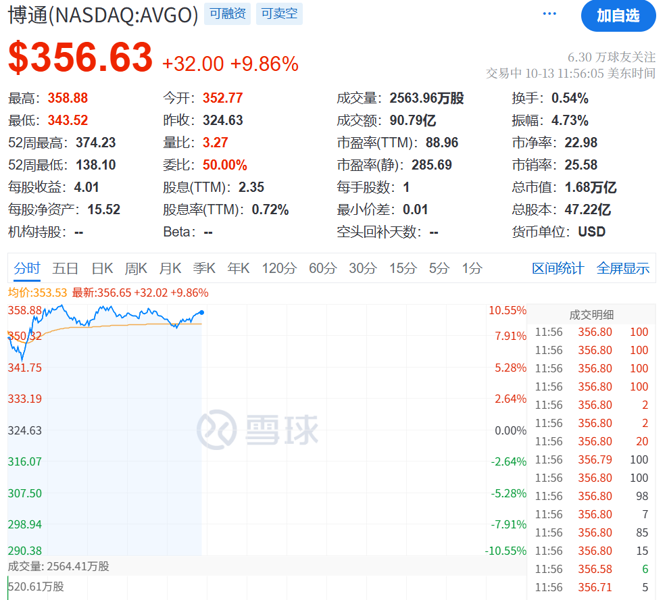Screen dimensions: 667x600
Task: Select the 1分 one-minute chart tab
Action: click(472, 268)
